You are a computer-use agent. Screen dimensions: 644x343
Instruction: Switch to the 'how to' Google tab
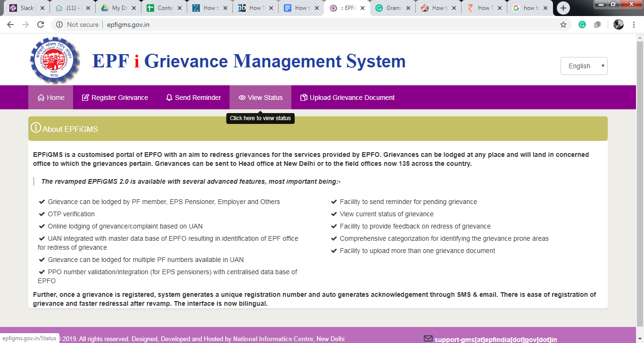click(x=530, y=8)
